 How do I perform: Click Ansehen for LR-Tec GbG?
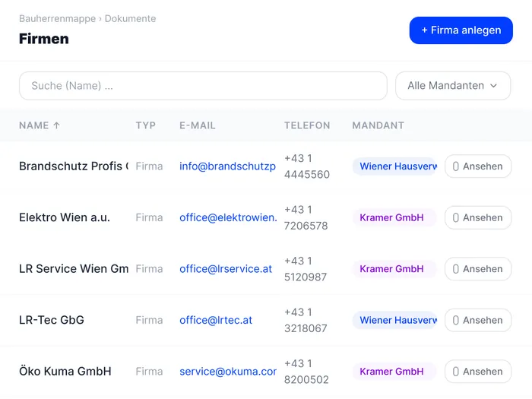tap(478, 320)
